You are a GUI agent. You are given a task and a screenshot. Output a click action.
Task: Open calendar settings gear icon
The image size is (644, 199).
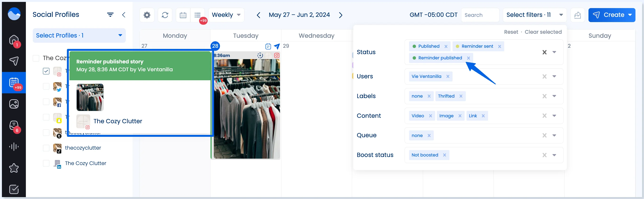tap(147, 15)
